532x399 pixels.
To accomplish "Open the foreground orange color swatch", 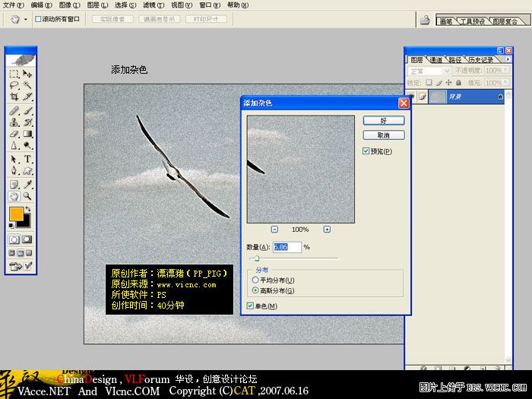I will [15, 213].
